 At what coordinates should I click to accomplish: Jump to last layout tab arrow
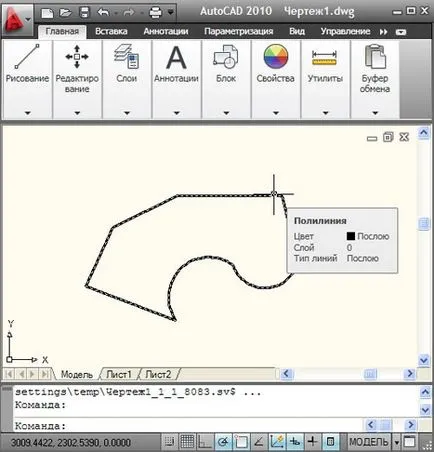[x=45, y=374]
